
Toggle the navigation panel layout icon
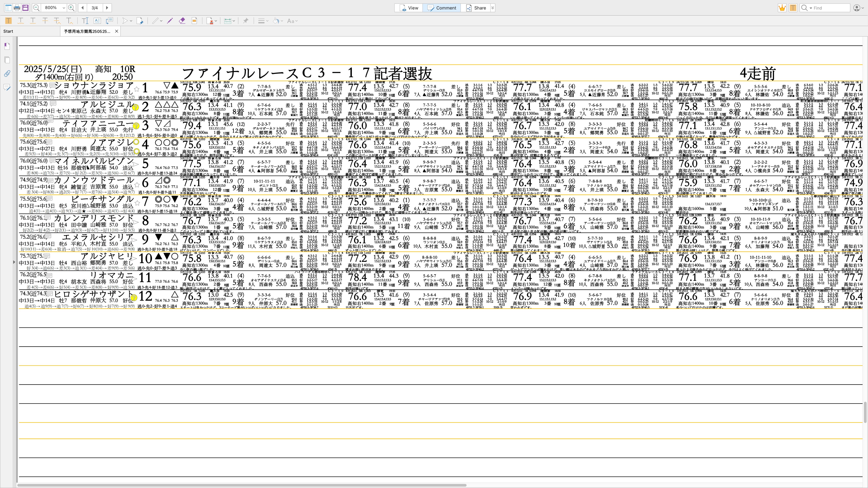[8, 8]
